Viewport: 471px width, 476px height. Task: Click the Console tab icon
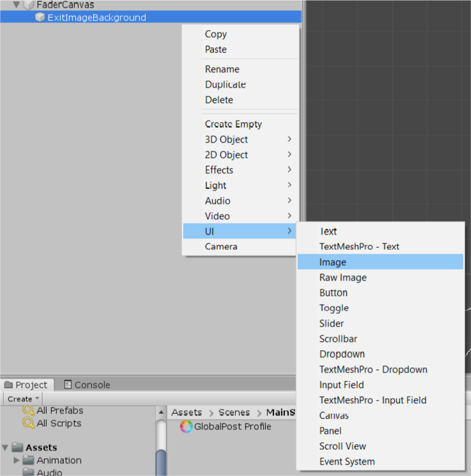(x=68, y=385)
